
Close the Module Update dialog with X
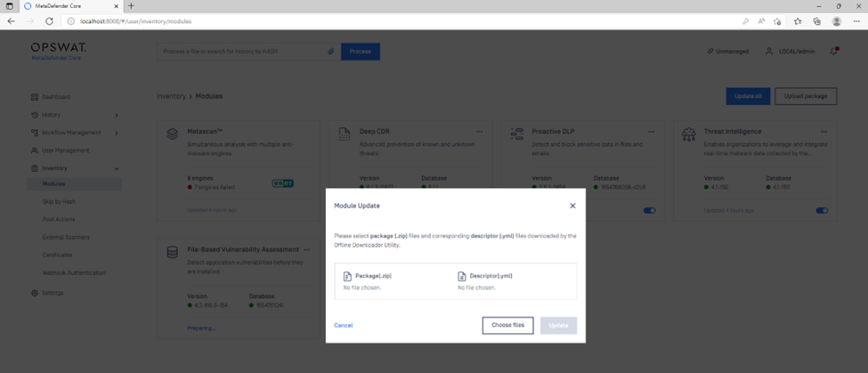[x=572, y=206]
